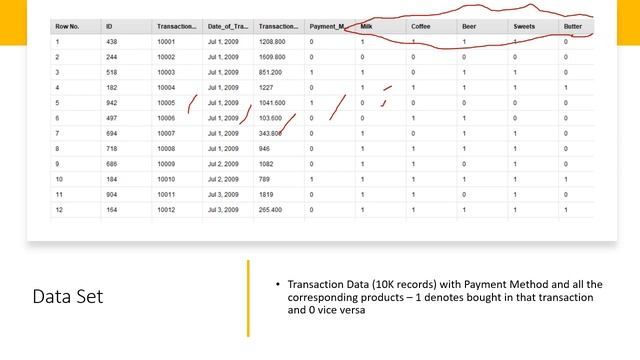The height and width of the screenshot is (360, 640).
Task: Select ID cell '942'
Action: [x=111, y=103]
